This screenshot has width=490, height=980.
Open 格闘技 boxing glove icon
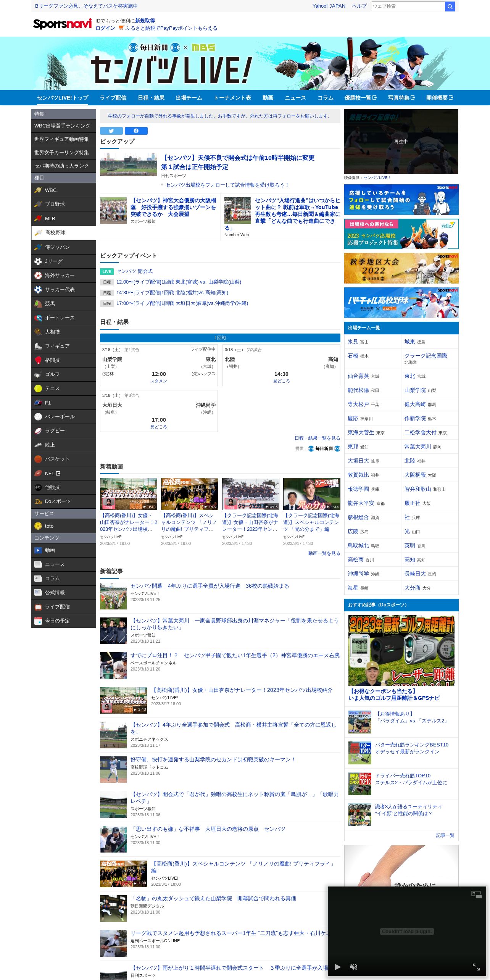pyautogui.click(x=38, y=360)
